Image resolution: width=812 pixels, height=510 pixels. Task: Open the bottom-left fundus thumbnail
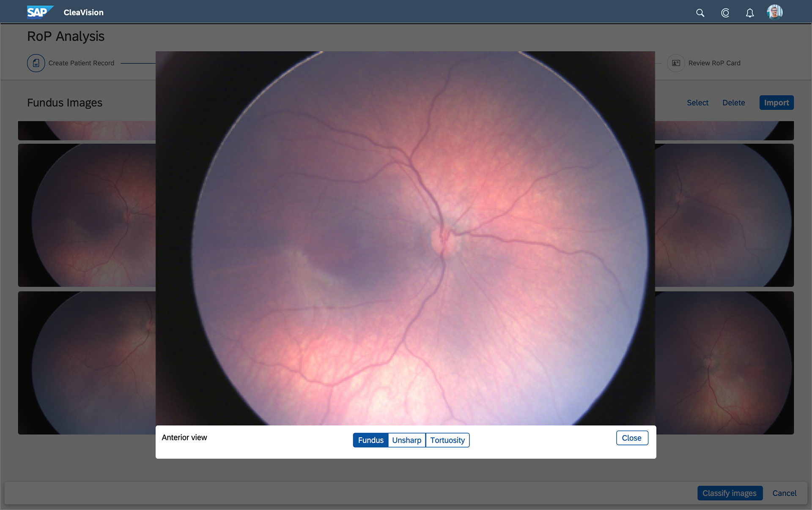point(87,363)
